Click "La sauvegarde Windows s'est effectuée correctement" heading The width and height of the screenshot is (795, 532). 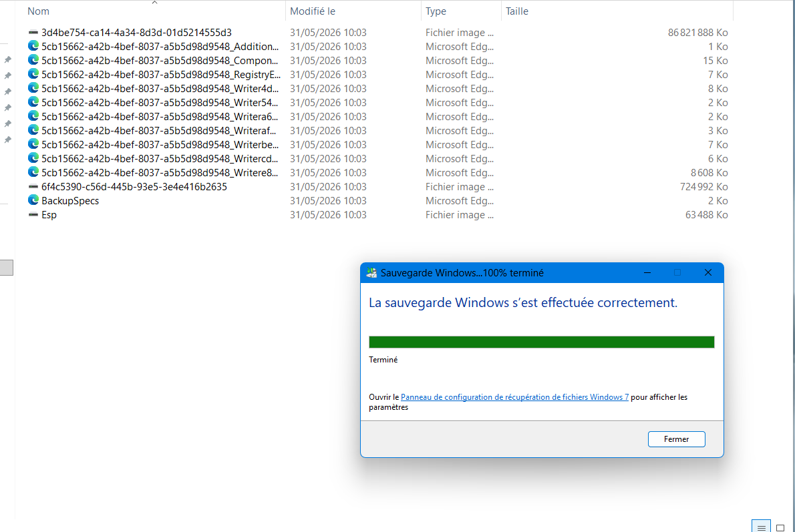click(523, 302)
